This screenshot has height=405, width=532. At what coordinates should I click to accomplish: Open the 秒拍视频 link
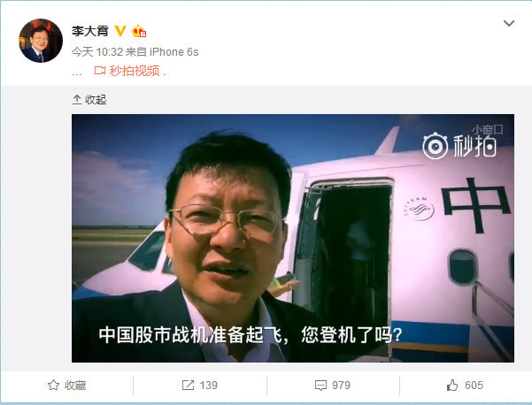pos(135,71)
